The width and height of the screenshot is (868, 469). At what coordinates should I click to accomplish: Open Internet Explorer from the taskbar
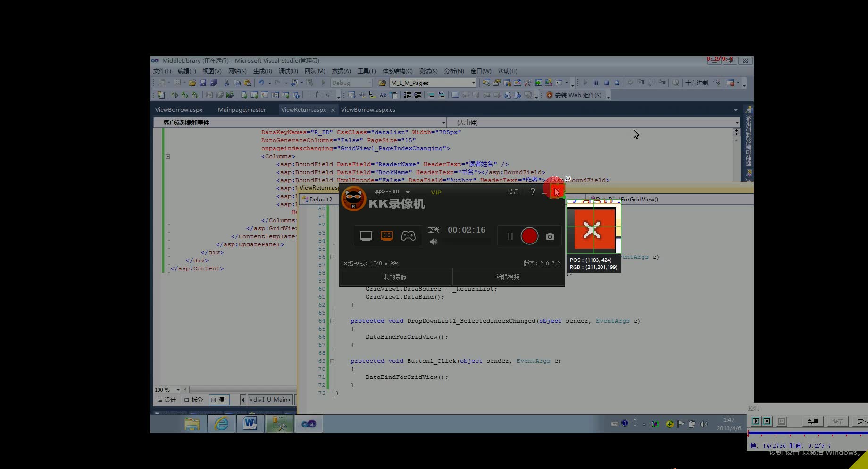click(221, 424)
